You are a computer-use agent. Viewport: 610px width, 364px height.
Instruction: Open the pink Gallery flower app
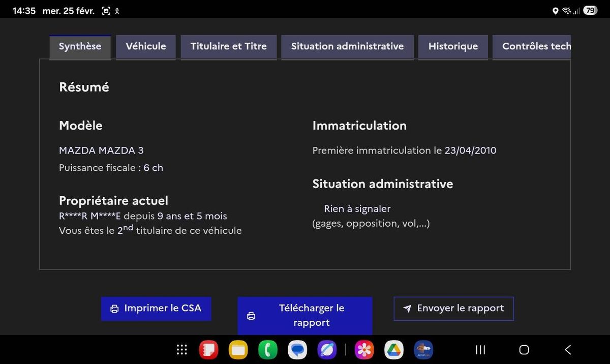[364, 350]
